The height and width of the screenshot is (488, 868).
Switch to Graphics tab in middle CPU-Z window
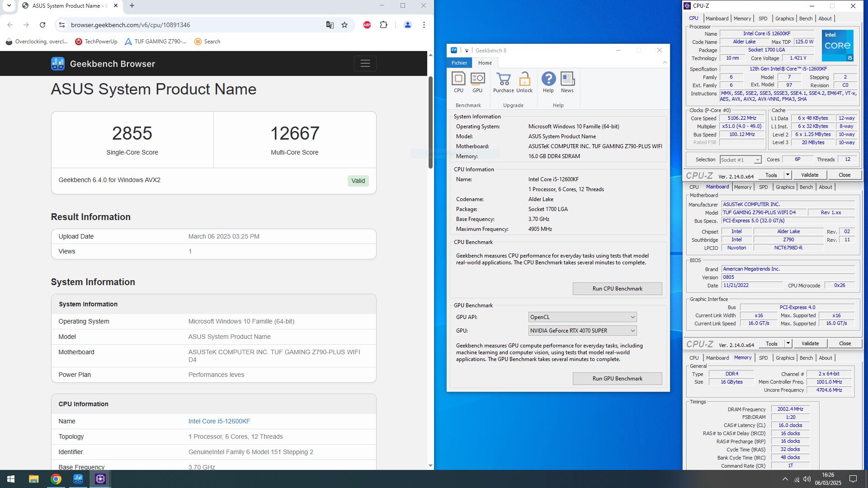(785, 187)
